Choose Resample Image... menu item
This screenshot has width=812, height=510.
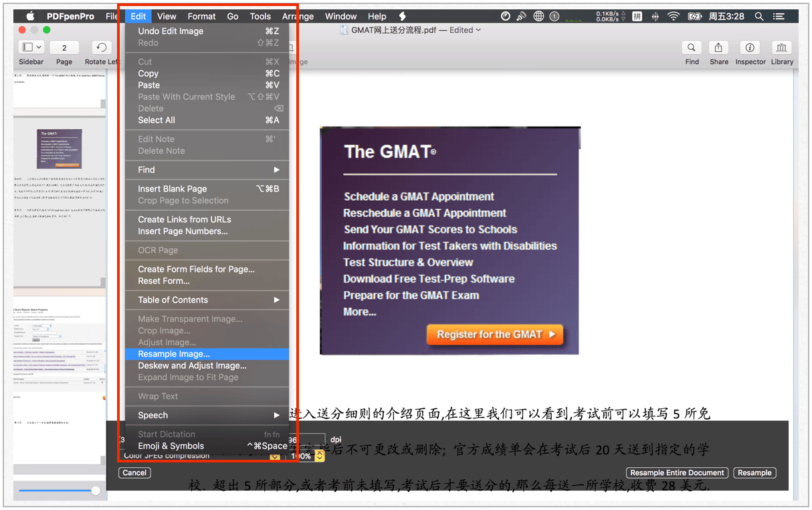(207, 354)
